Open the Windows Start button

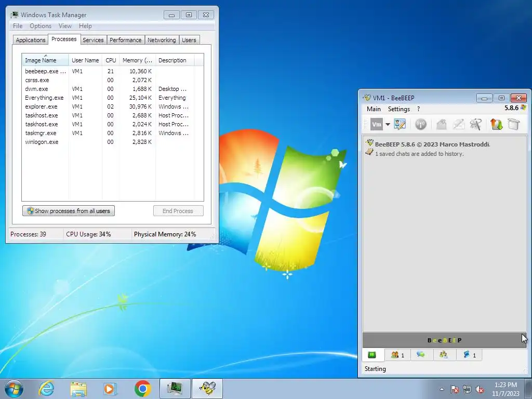coord(14,389)
